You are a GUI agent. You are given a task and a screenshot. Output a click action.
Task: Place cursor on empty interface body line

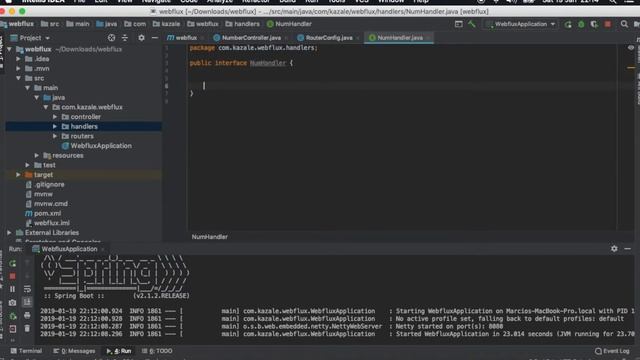pyautogui.click(x=402, y=86)
